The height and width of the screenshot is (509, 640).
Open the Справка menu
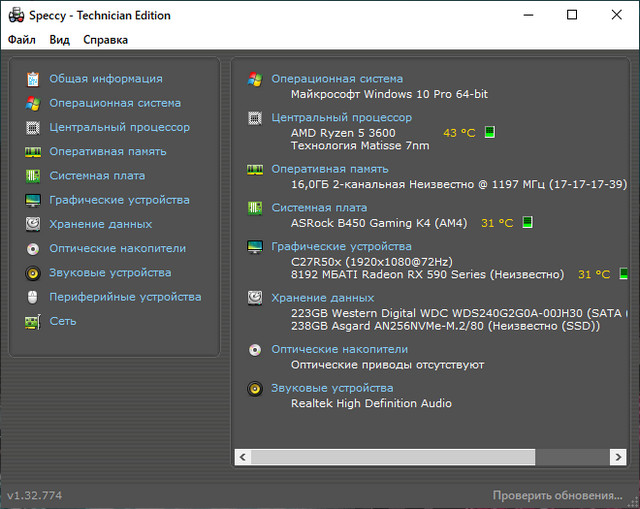click(x=105, y=40)
